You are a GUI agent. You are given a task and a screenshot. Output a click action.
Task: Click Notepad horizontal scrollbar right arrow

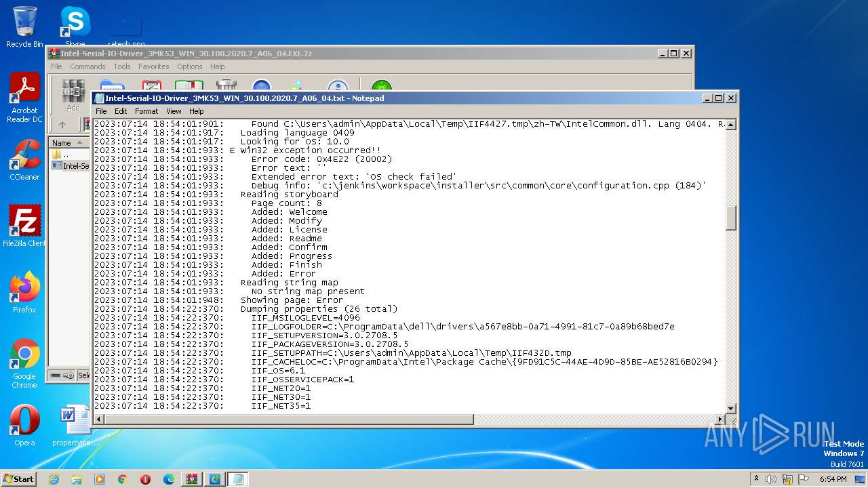point(720,420)
